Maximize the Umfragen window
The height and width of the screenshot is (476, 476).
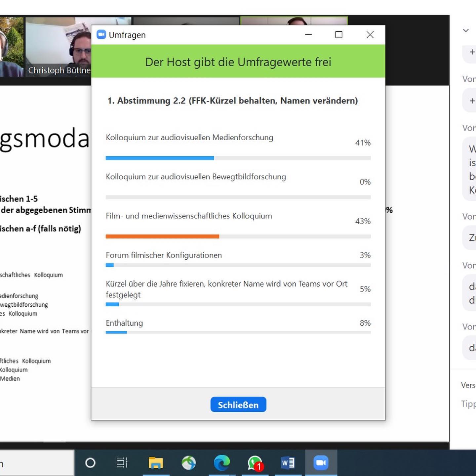point(338,35)
